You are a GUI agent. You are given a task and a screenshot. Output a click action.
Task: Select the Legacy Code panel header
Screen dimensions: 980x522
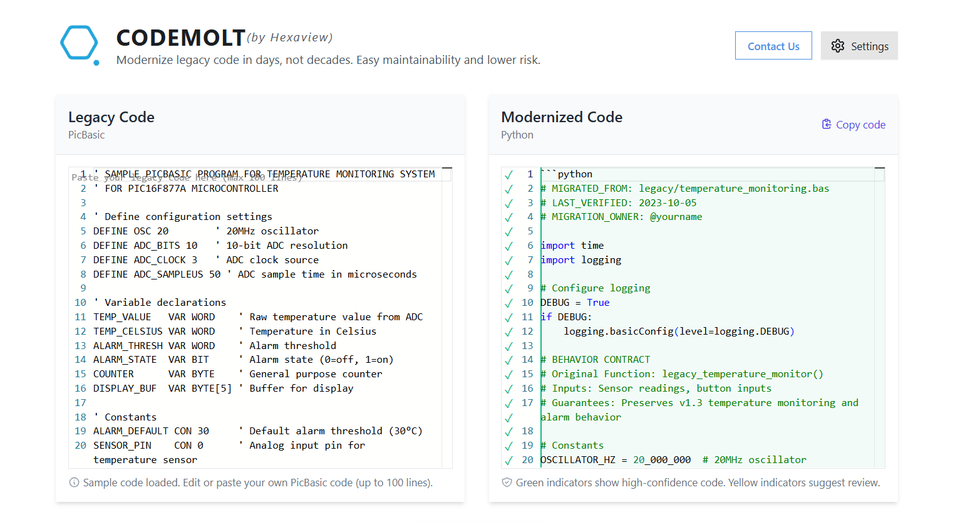point(111,117)
